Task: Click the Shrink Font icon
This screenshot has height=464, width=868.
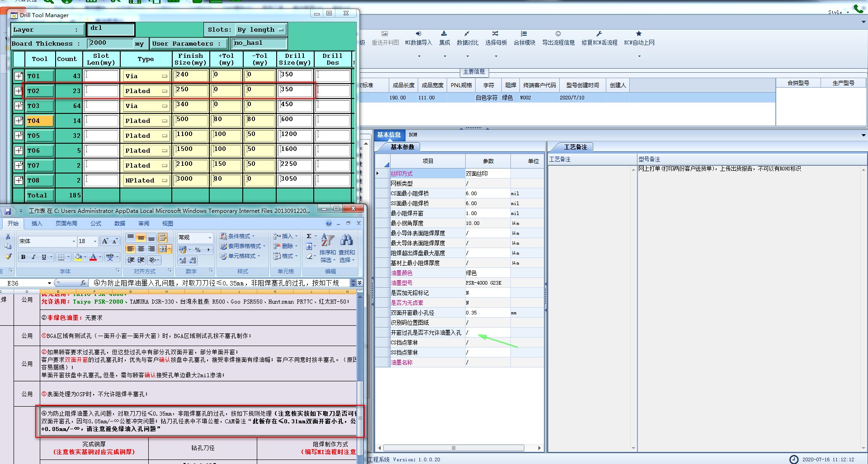Action: 115,241
